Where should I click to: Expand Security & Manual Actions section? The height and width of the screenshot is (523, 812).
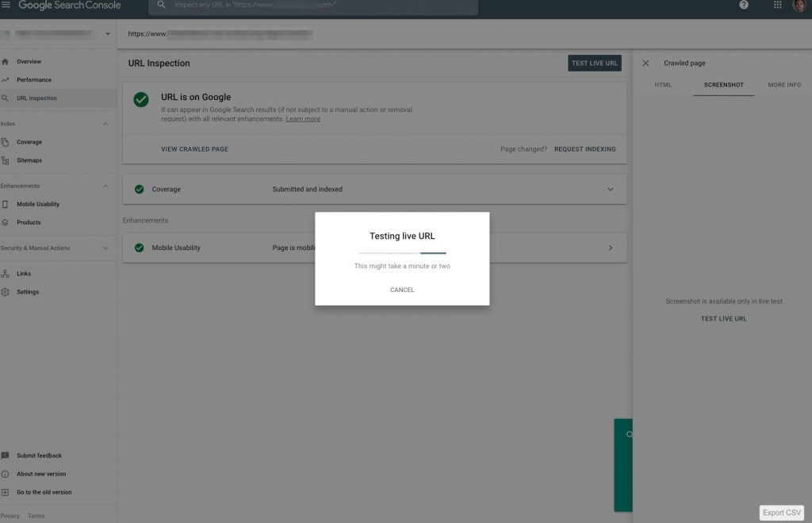point(105,248)
